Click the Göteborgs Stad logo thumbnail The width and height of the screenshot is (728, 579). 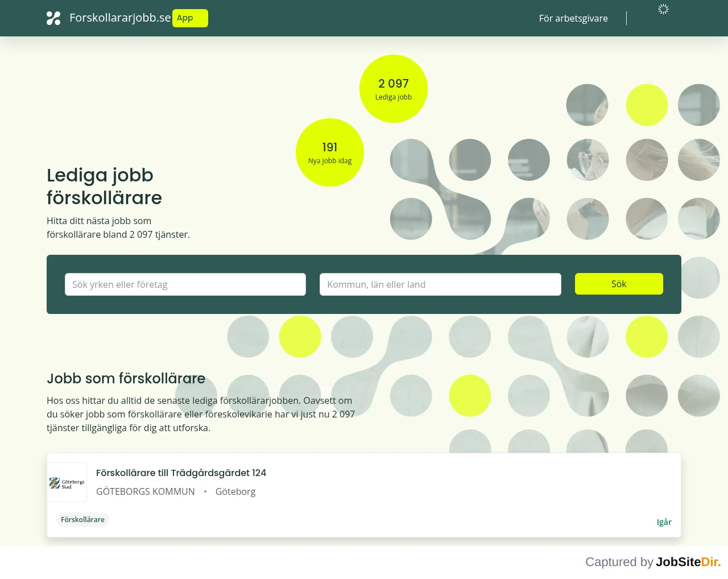pyautogui.click(x=67, y=482)
